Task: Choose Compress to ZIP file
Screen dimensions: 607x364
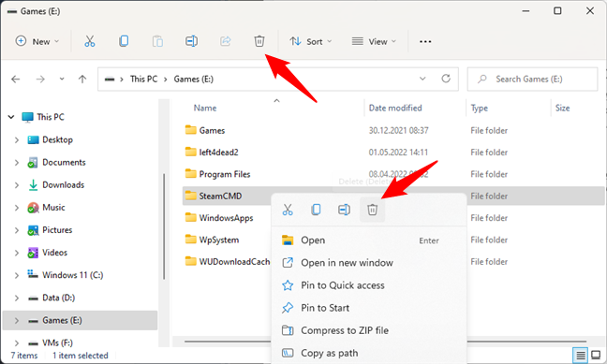Action: click(x=369, y=330)
